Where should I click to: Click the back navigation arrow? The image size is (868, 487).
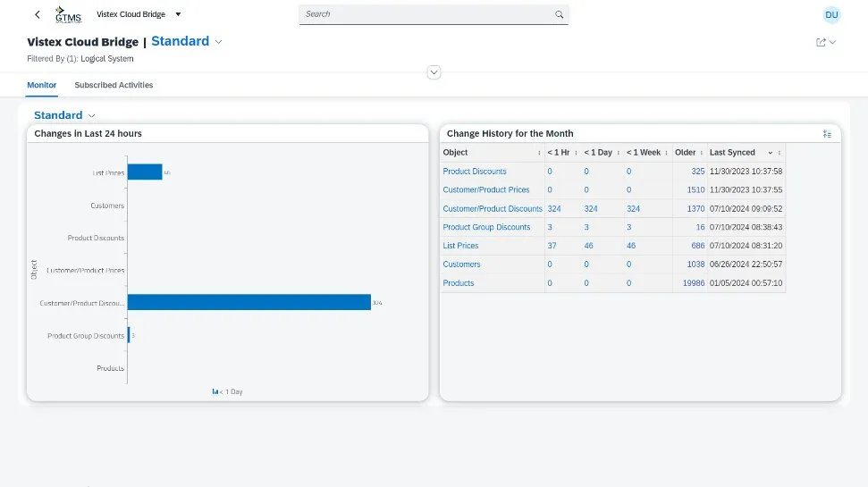(x=37, y=14)
